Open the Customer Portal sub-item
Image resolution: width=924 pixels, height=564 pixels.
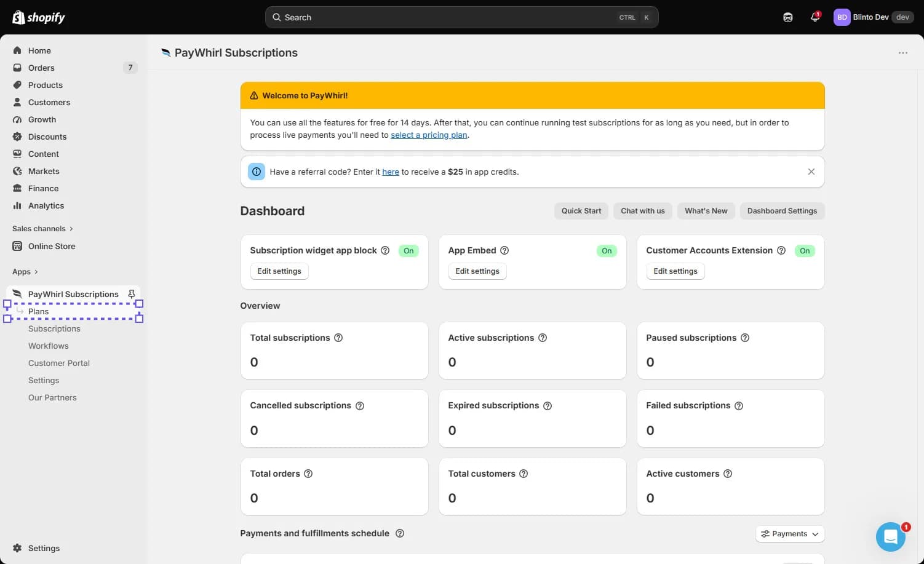[59, 363]
